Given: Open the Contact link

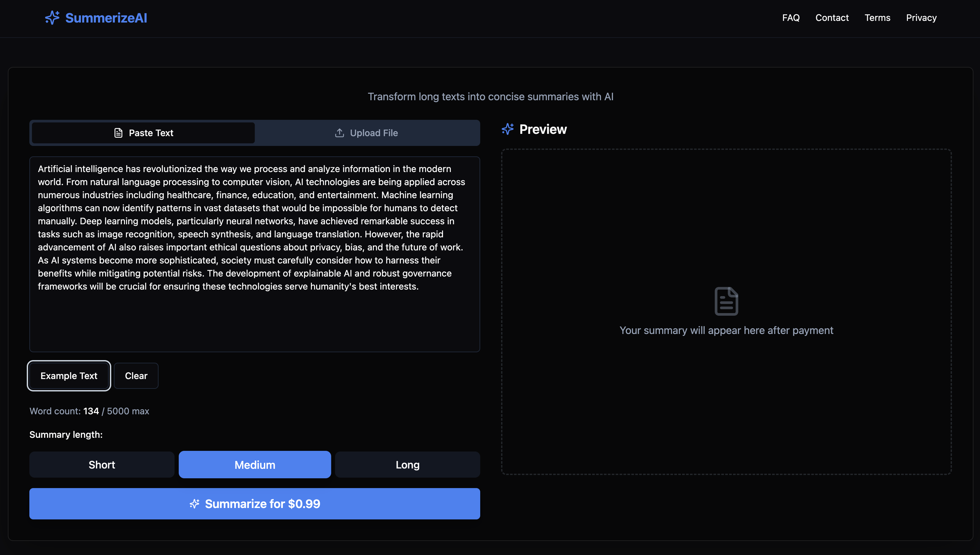Looking at the screenshot, I should click(x=832, y=18).
